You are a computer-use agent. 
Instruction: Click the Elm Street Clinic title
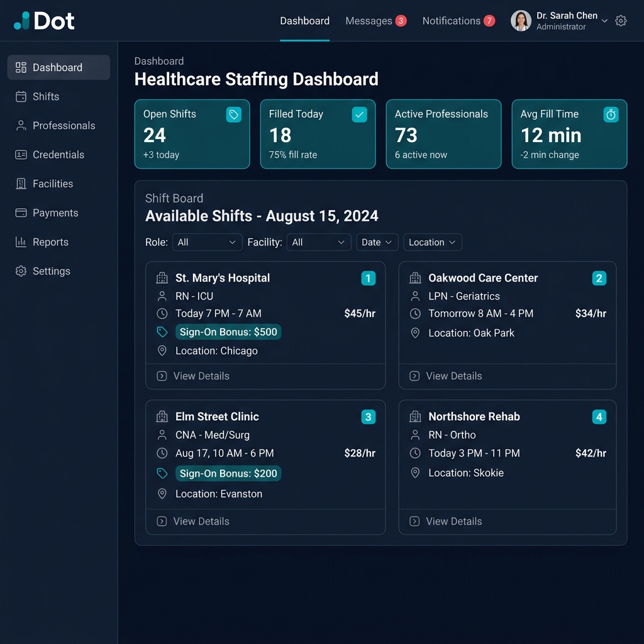click(x=217, y=416)
